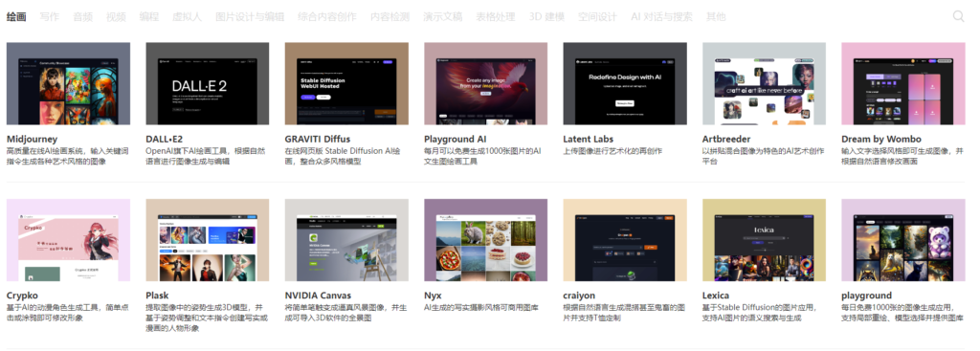Viewport: 980px width, 351px height.
Task: Click the NVIDIA Canvas thumbnail
Action: pos(346,240)
